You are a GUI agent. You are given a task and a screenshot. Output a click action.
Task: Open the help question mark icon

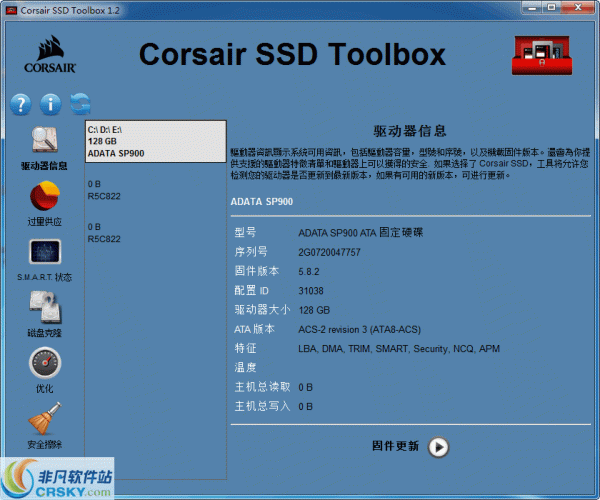(x=20, y=104)
